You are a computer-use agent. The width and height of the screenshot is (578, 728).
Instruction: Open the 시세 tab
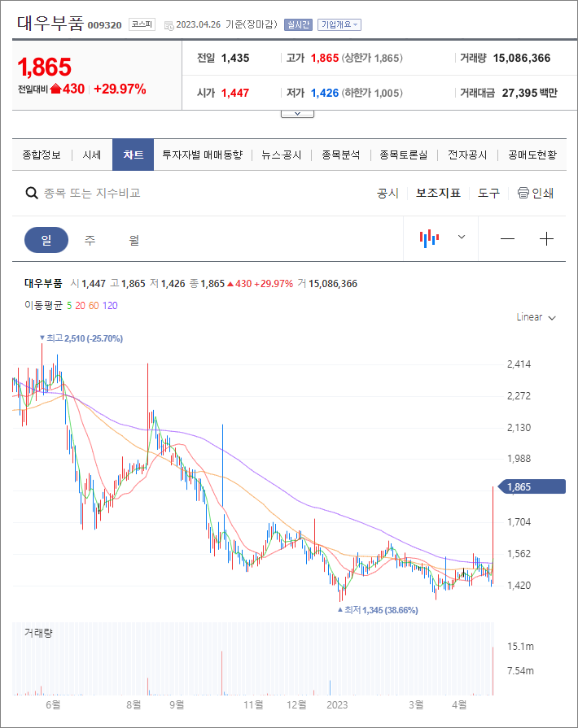[91, 155]
